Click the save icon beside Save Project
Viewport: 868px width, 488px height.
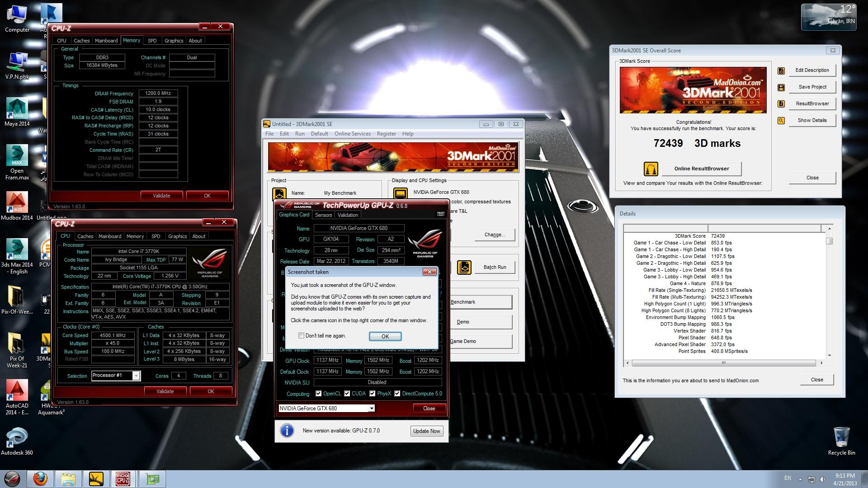781,87
